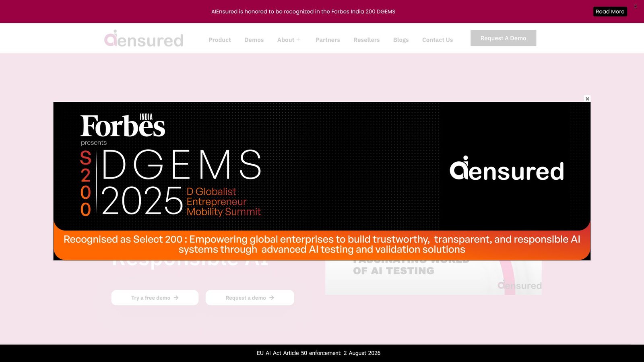Click the Request A Demo header button
The image size is (644, 362).
coord(503,38)
